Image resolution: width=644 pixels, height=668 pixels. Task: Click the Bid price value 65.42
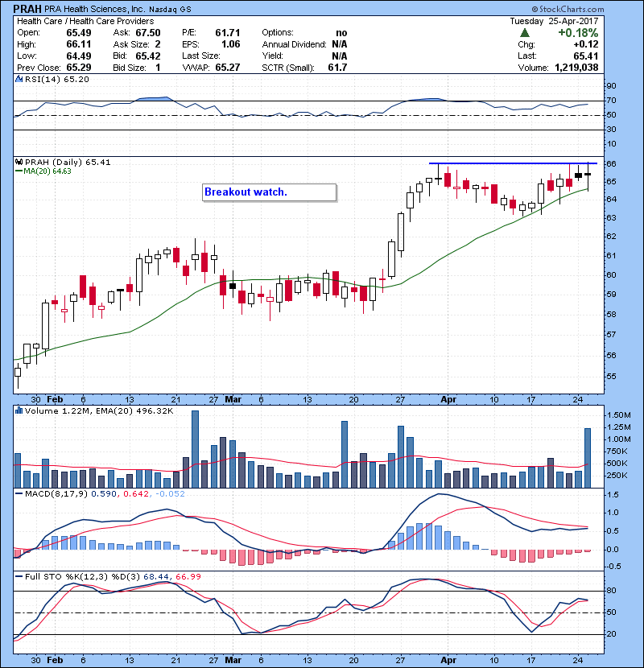(x=148, y=56)
